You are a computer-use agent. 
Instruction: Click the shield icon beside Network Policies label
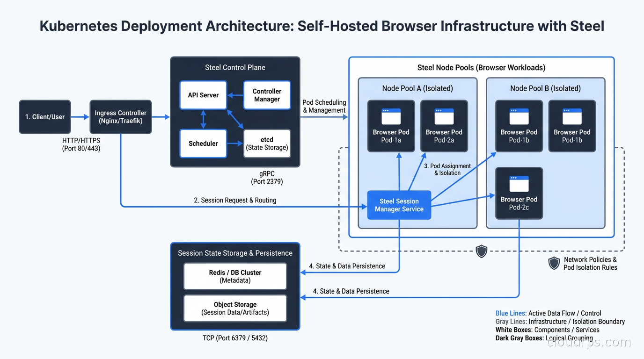(x=554, y=264)
